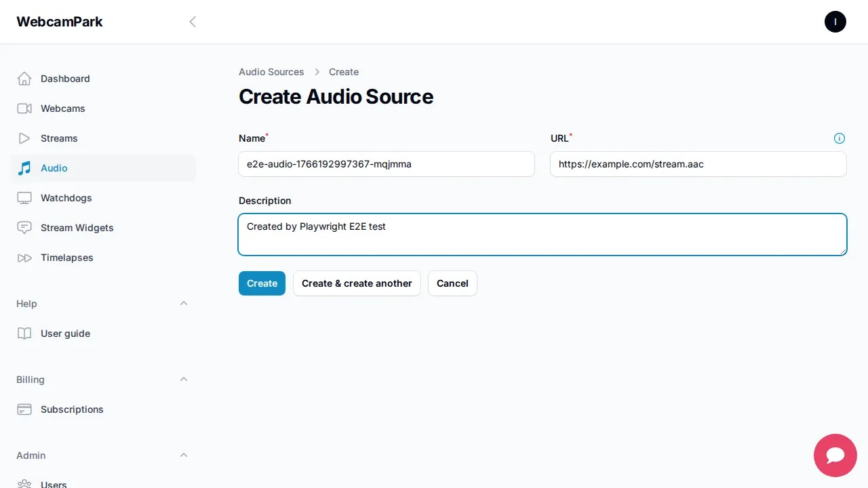Select Stream Widgets in the sidebar
This screenshot has width=868, height=488.
tap(77, 228)
